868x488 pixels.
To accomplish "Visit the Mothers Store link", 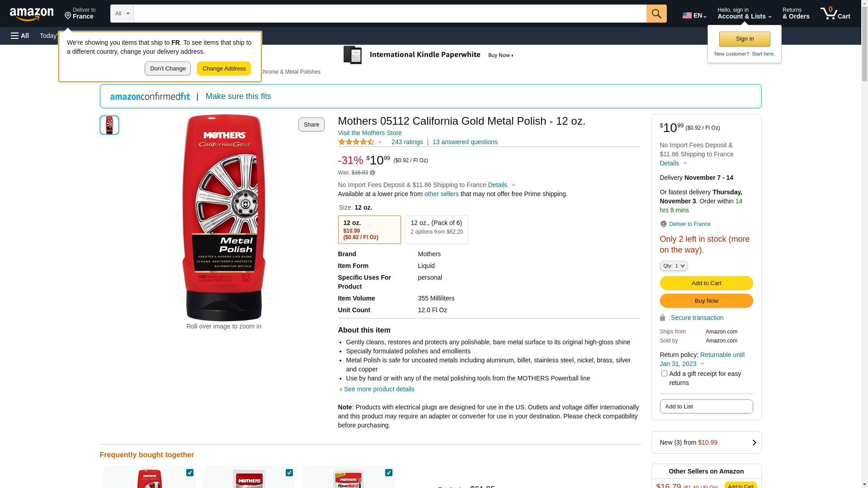I will (370, 133).
